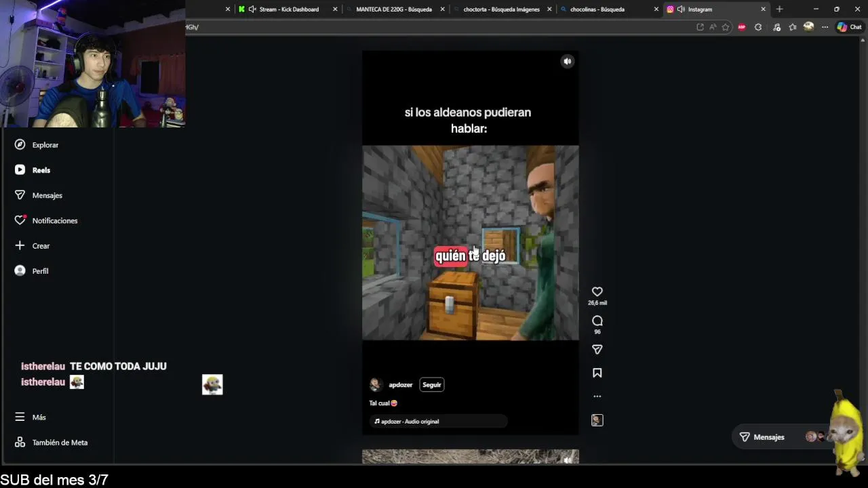The width and height of the screenshot is (868, 488).
Task: Switch to choctorta Búsqueda Imágenes tab
Action: tap(500, 9)
